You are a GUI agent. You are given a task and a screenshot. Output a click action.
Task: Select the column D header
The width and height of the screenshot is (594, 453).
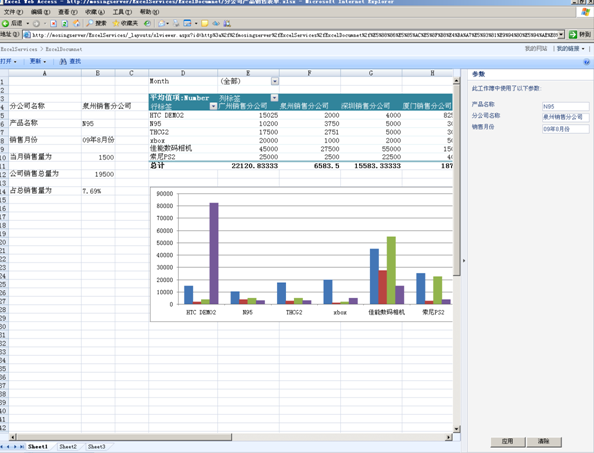(183, 73)
